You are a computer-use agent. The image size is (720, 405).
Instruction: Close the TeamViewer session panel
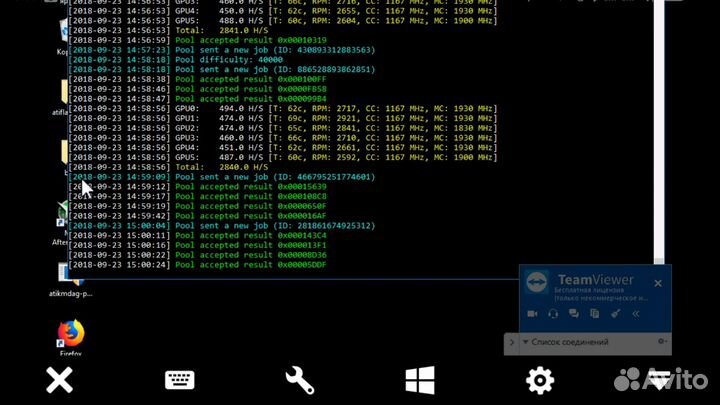[657, 283]
